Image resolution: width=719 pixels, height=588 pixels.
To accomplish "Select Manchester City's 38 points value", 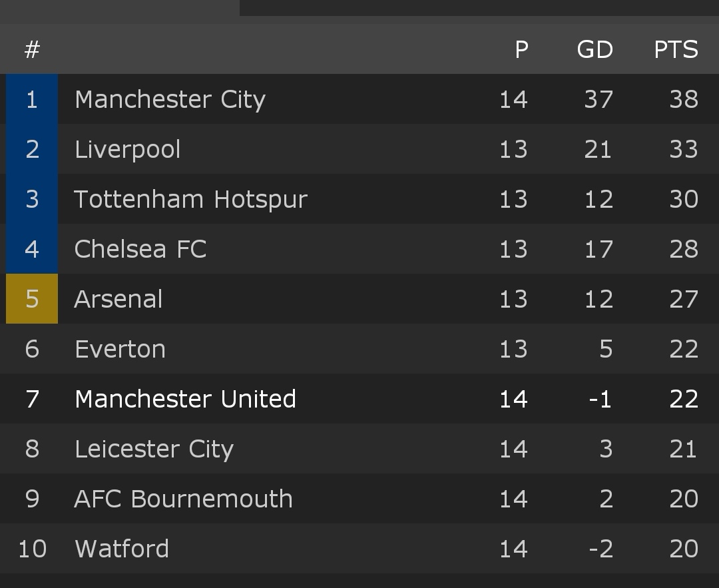I will tap(684, 99).
